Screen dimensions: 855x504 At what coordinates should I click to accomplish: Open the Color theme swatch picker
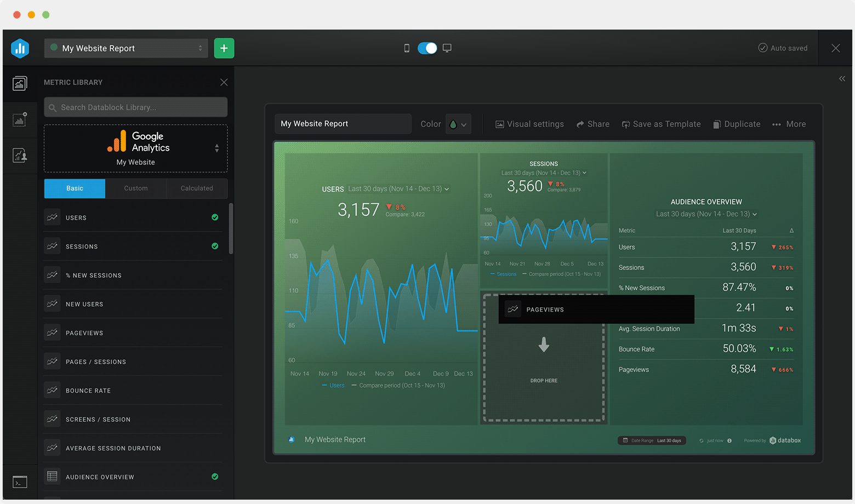458,124
